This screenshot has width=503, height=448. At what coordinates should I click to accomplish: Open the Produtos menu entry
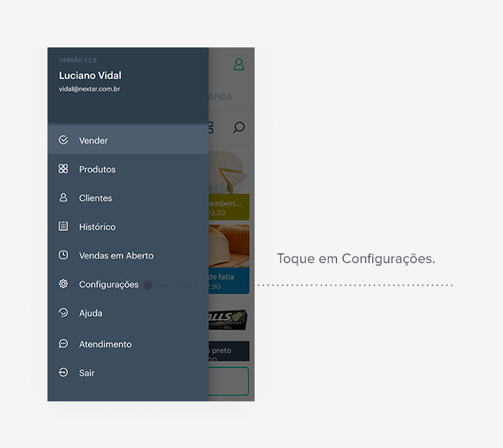[128, 169]
